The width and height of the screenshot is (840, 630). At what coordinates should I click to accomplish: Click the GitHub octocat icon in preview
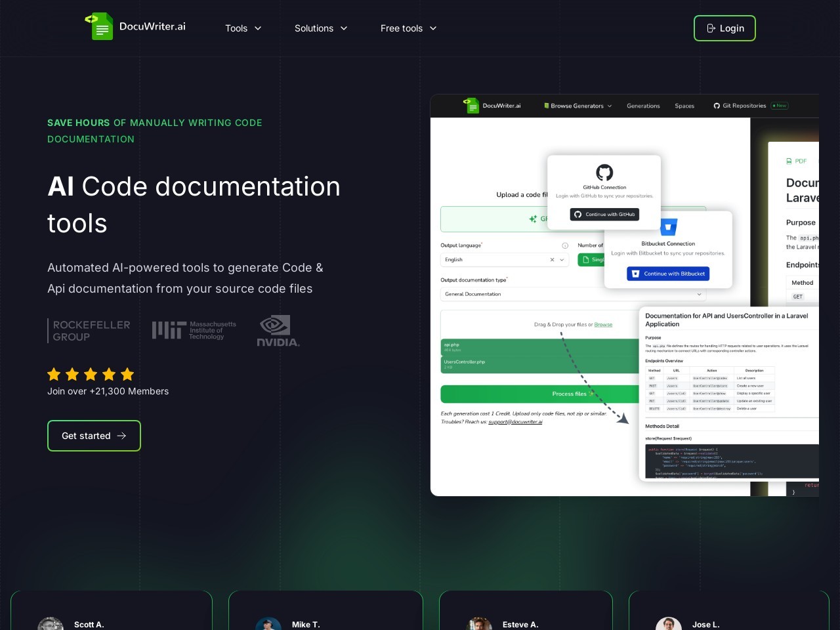(x=604, y=172)
